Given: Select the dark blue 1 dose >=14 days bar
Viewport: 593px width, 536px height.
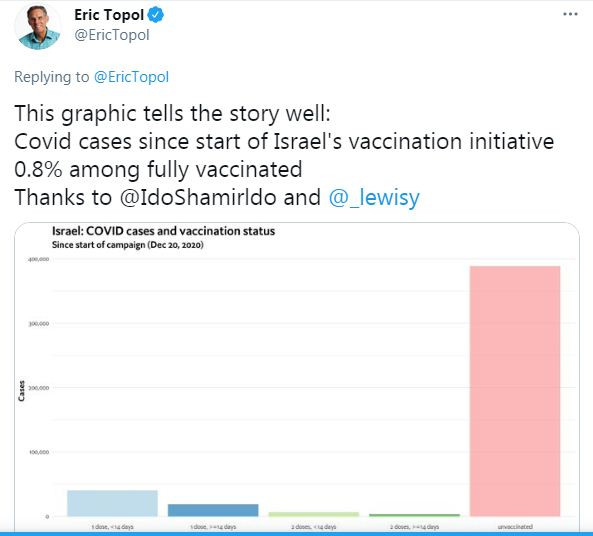Looking at the screenshot, I should [213, 510].
